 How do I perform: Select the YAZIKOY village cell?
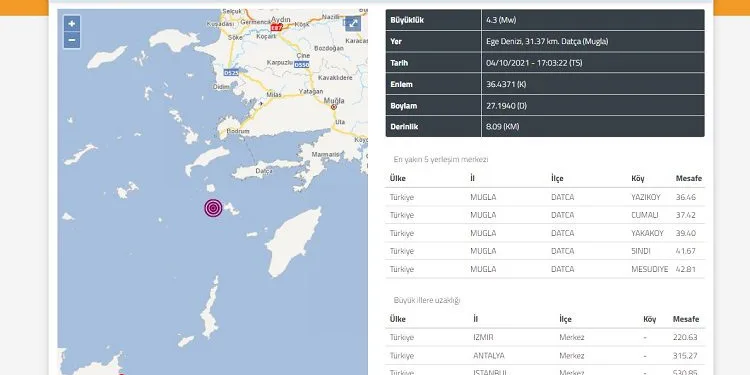[x=646, y=197]
